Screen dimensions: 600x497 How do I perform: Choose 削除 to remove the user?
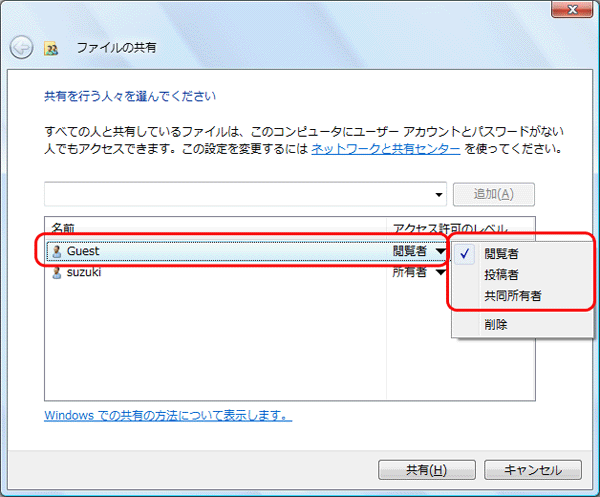click(x=496, y=324)
